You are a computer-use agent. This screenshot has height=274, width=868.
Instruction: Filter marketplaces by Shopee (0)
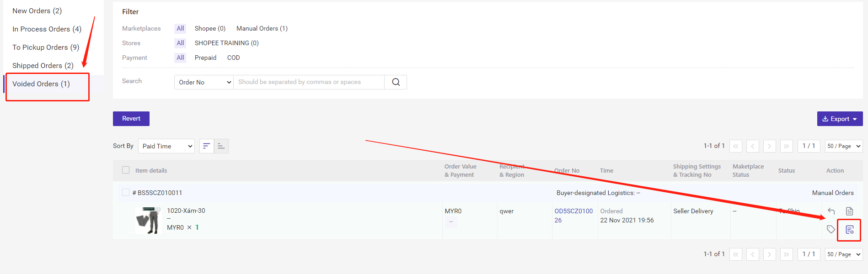210,28
